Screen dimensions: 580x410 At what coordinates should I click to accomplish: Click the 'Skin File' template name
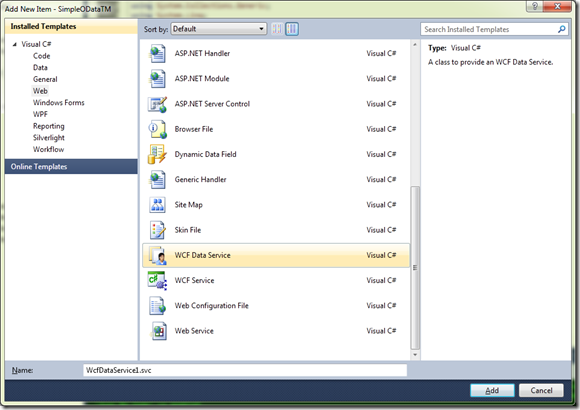click(188, 230)
